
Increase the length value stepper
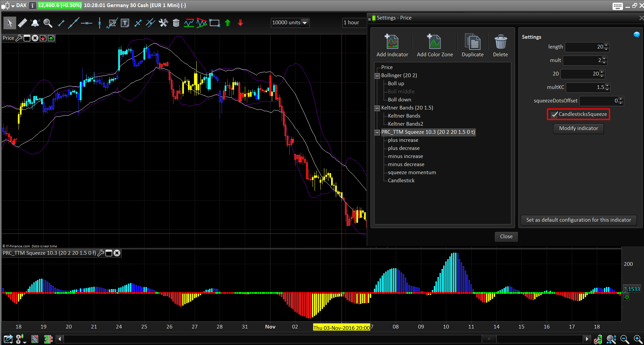pyautogui.click(x=606, y=45)
